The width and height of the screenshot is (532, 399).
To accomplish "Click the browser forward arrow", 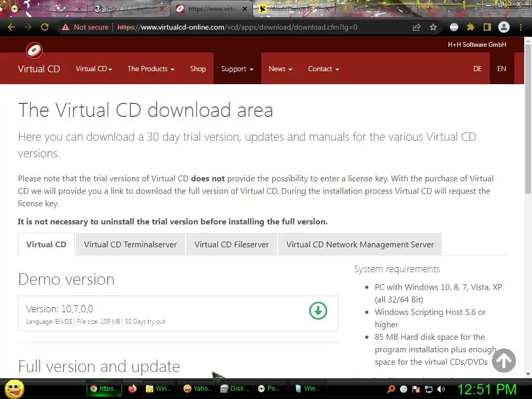I will click(28, 27).
